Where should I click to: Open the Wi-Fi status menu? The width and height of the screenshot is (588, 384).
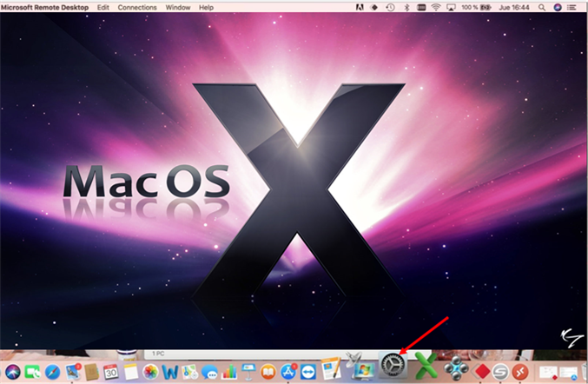coord(436,8)
